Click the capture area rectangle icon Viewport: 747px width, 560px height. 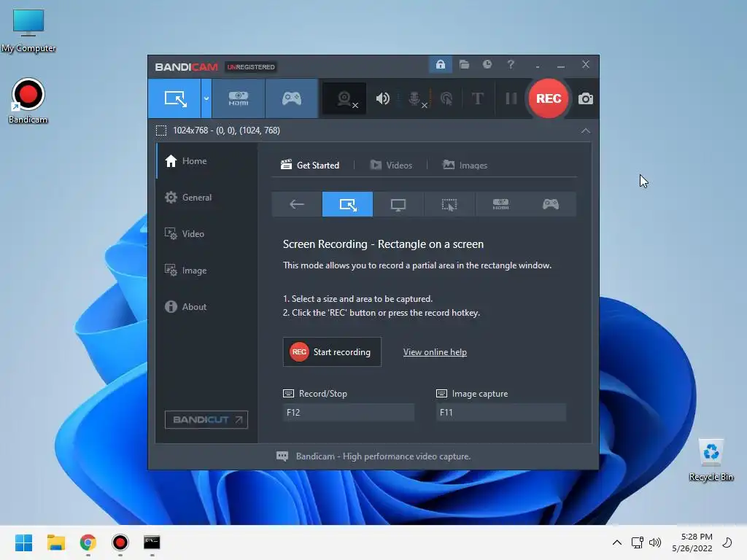(x=161, y=131)
